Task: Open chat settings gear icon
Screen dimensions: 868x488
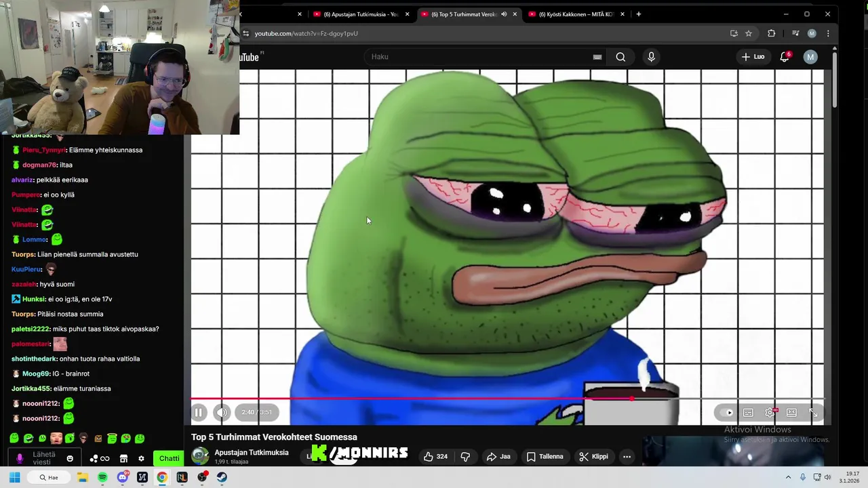Action: pyautogui.click(x=141, y=459)
